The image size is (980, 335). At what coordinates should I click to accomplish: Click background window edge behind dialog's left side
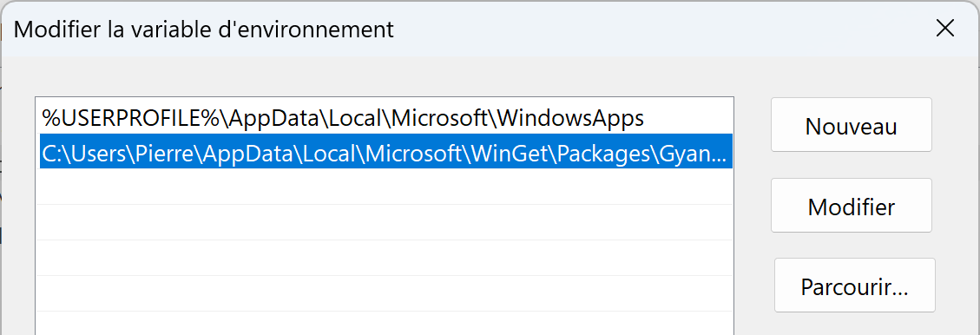(1, 187)
